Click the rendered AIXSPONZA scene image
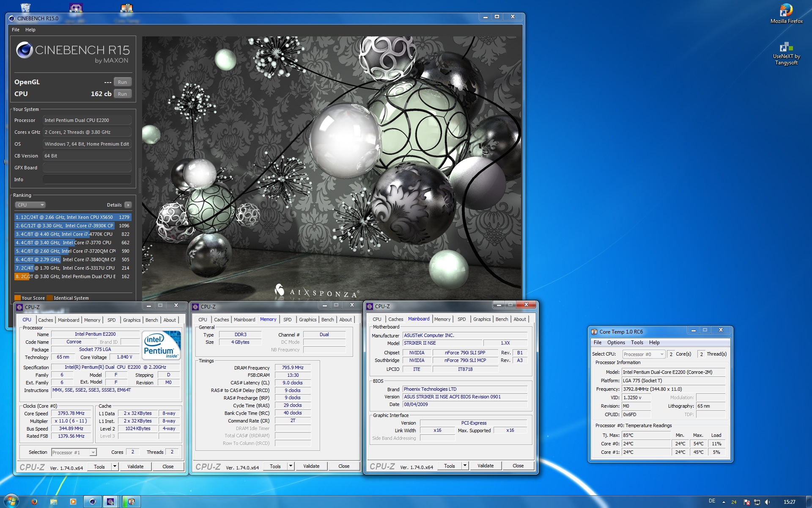This screenshot has height=508, width=812. (x=332, y=168)
